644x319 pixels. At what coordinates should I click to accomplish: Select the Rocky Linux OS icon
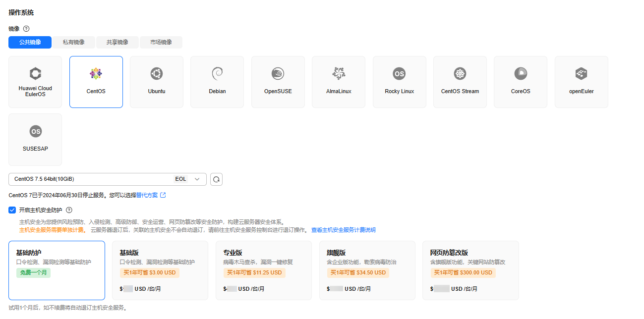pos(399,74)
